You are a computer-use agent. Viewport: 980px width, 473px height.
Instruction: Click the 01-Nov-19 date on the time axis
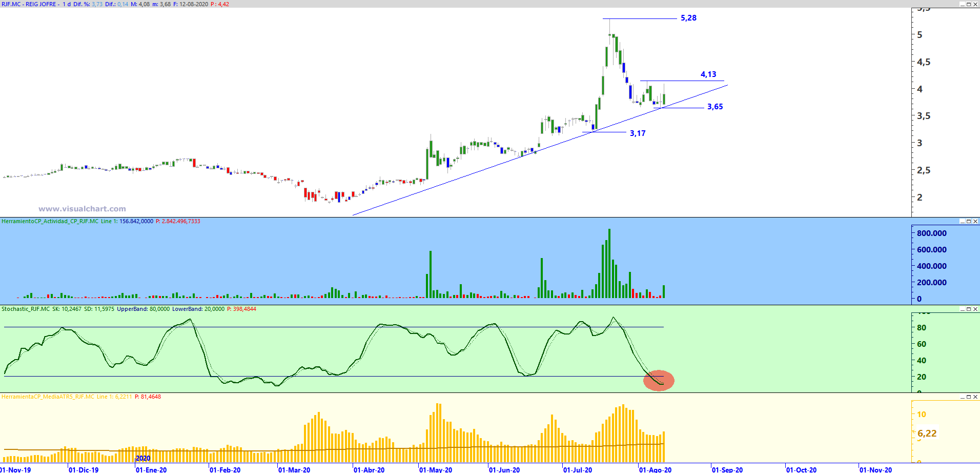point(15,469)
